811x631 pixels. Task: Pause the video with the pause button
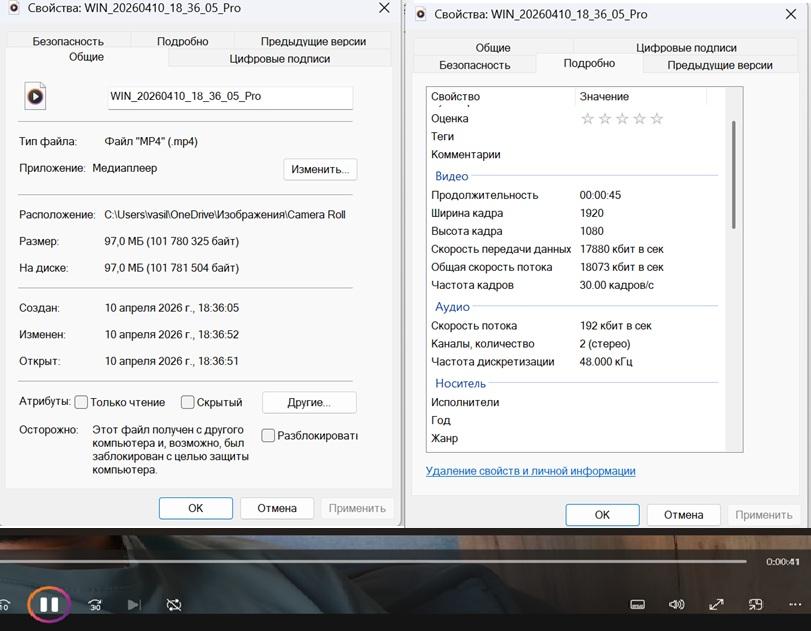point(48,604)
